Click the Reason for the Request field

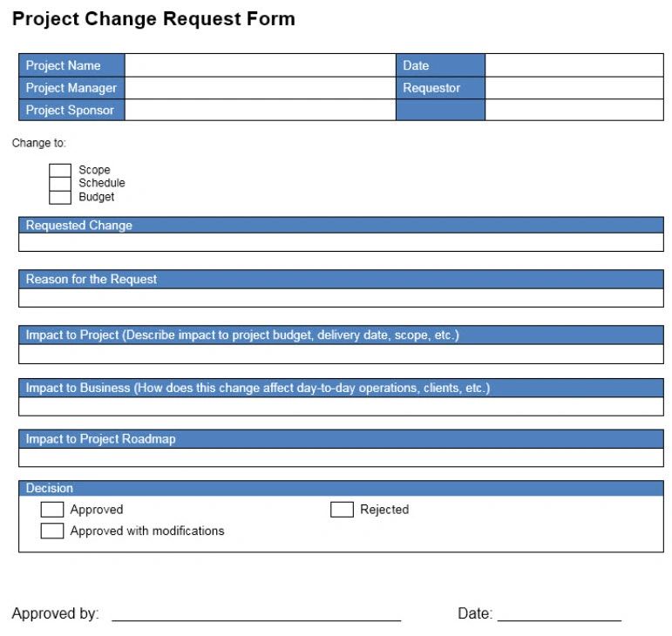[341, 298]
